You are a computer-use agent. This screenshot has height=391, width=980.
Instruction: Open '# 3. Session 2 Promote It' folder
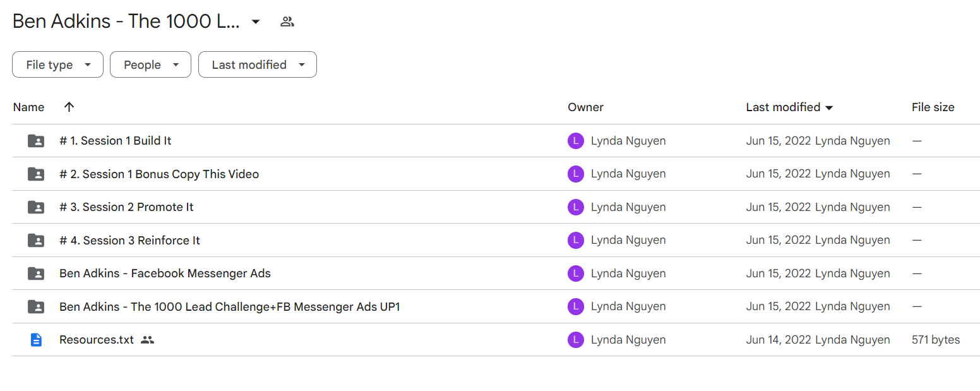126,207
